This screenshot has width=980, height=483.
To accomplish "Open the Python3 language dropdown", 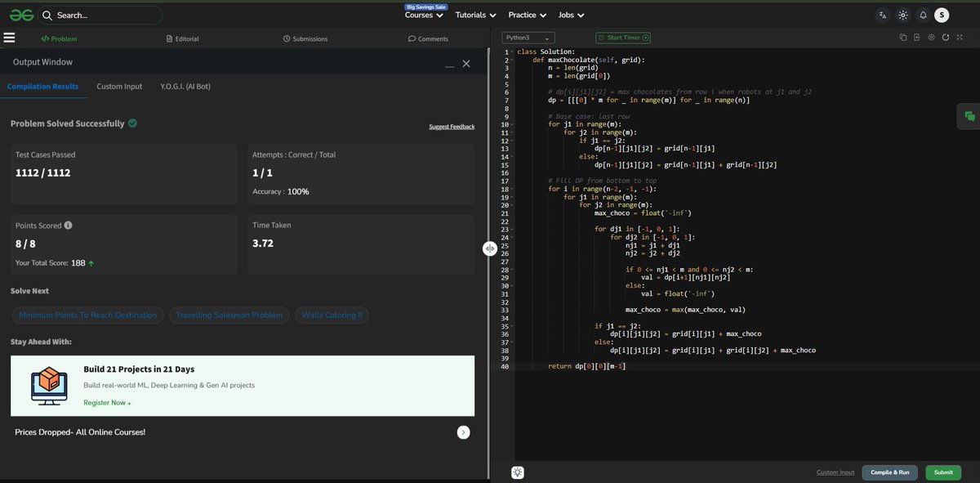I will [528, 38].
